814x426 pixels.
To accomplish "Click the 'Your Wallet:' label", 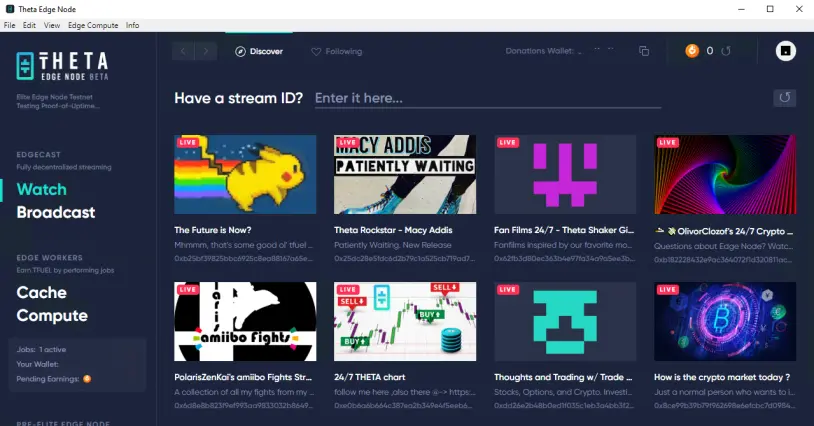I will point(37,364).
